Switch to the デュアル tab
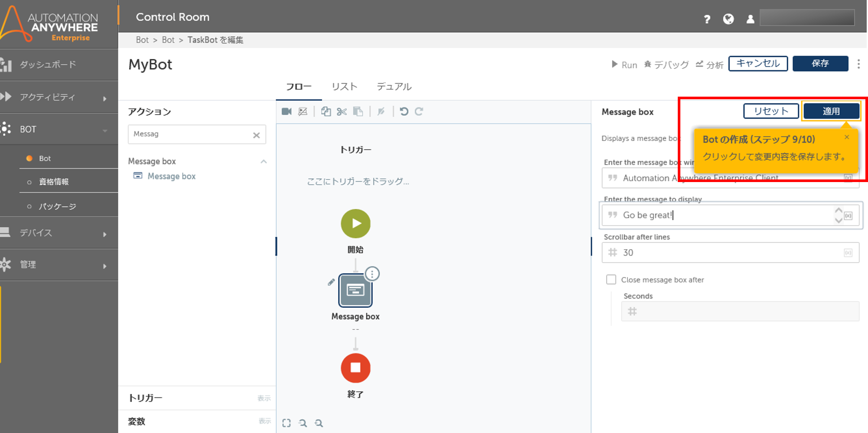This screenshot has height=433, width=868. (394, 87)
